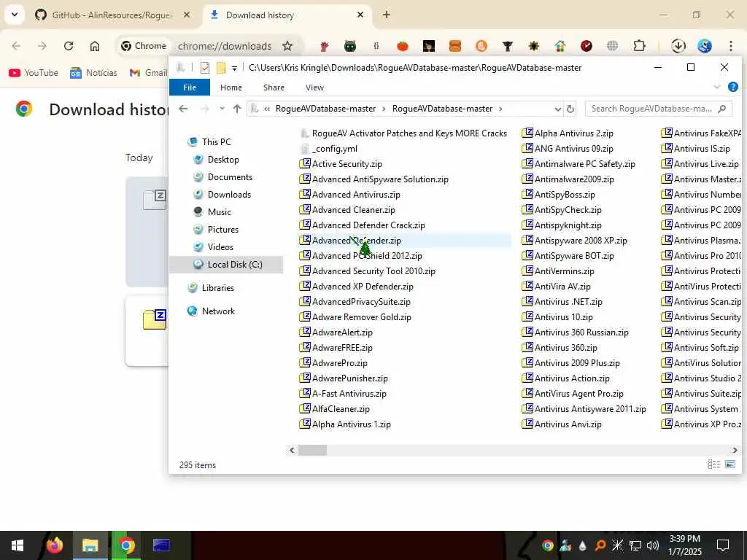Open Chrome from taskbar
The width and height of the screenshot is (747, 560).
pos(126,545)
